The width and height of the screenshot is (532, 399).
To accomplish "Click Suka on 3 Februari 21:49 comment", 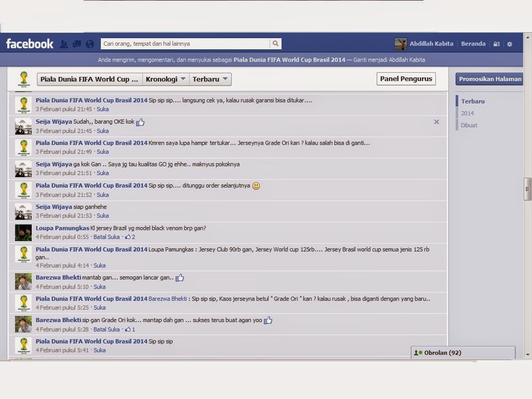I will tap(102, 152).
